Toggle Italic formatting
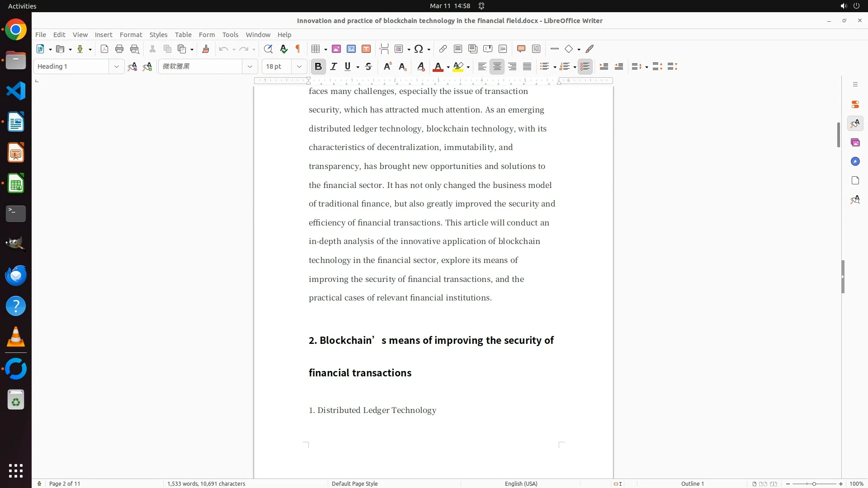The height and width of the screenshot is (488, 868). pyautogui.click(x=334, y=67)
